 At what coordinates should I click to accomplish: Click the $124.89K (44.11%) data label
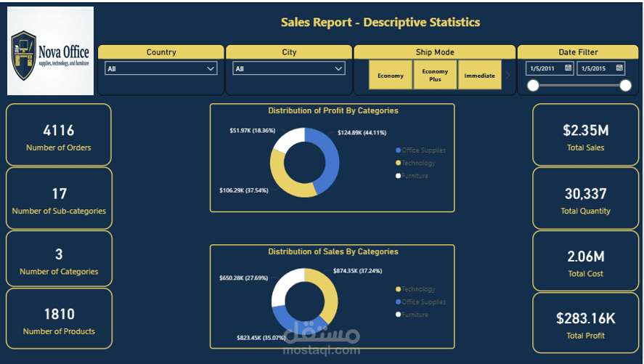pyautogui.click(x=362, y=133)
